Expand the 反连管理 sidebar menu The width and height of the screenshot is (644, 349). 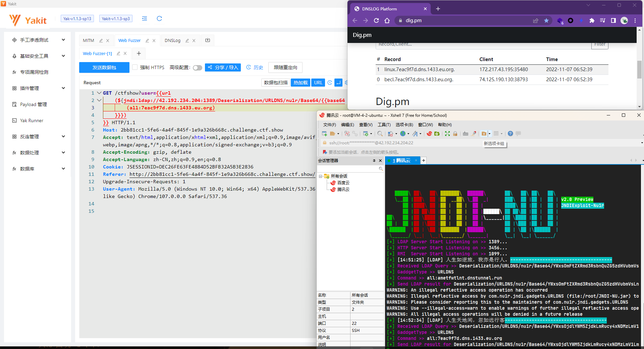[63, 137]
